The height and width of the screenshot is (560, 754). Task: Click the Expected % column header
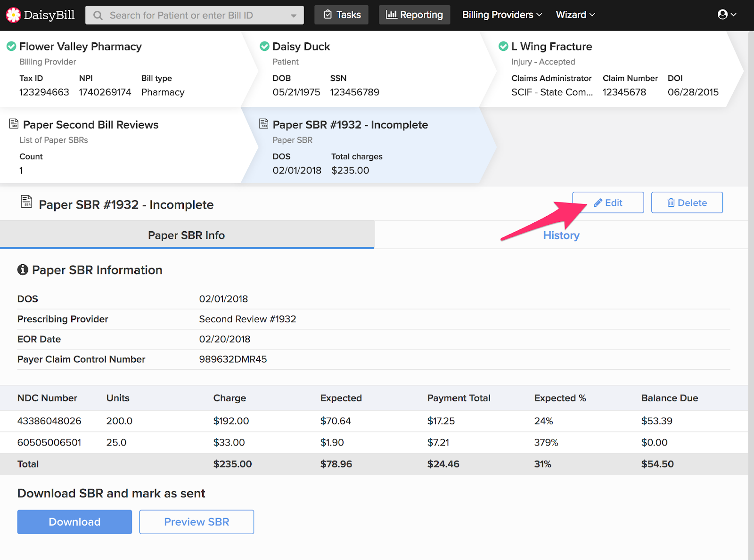(x=560, y=398)
